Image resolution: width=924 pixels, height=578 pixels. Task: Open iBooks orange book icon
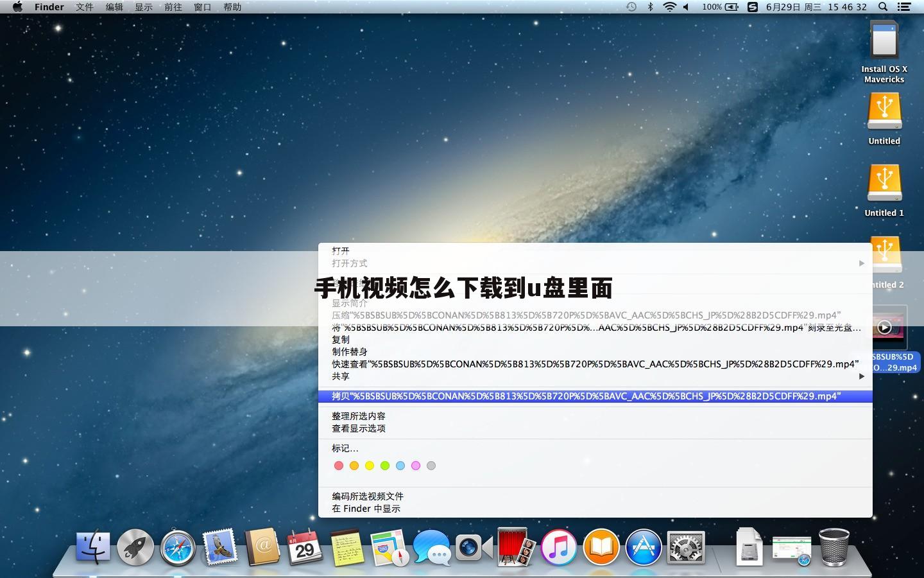click(601, 547)
